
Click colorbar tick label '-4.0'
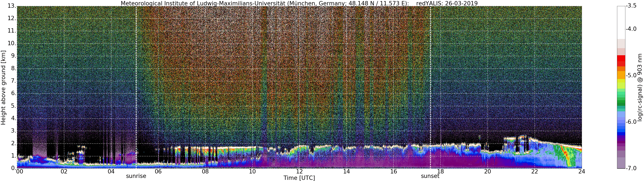coord(631,29)
